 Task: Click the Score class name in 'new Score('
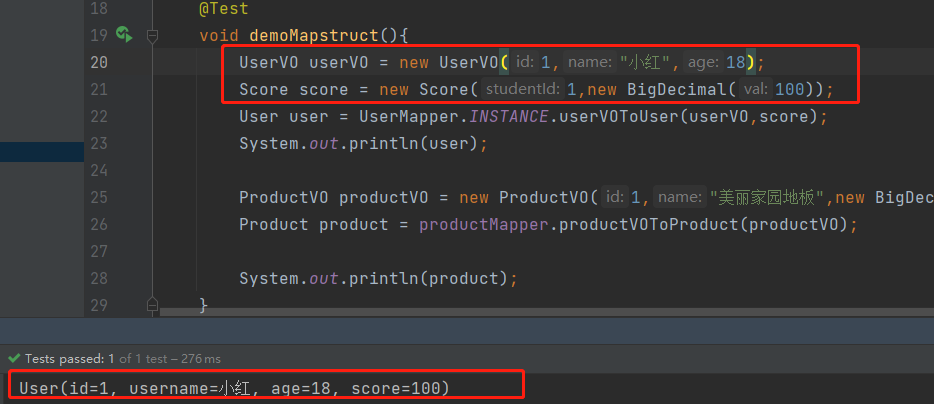point(444,89)
